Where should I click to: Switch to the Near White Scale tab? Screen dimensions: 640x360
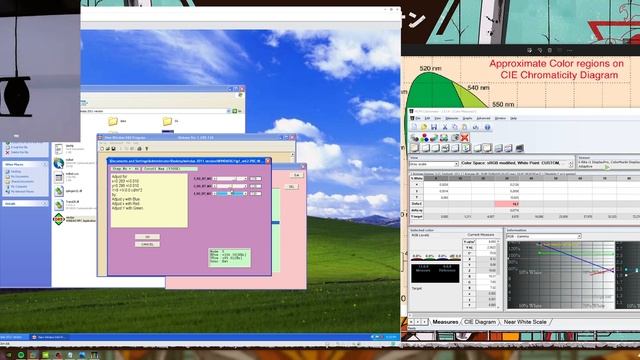[x=525, y=322]
